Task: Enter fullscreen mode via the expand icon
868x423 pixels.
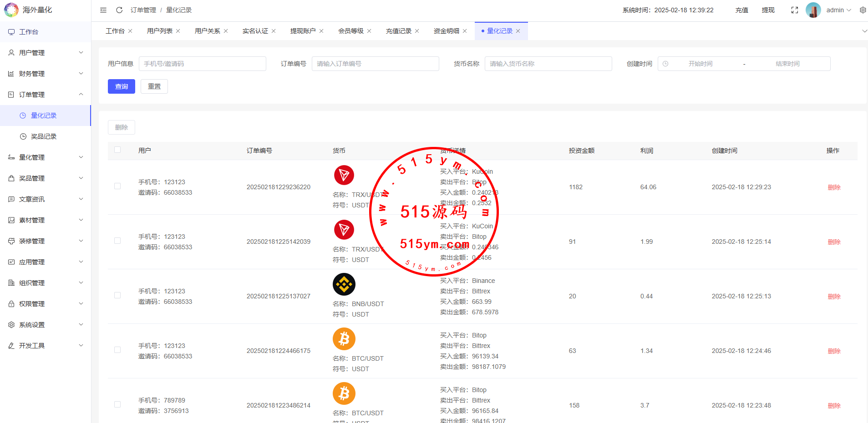Action: (795, 10)
